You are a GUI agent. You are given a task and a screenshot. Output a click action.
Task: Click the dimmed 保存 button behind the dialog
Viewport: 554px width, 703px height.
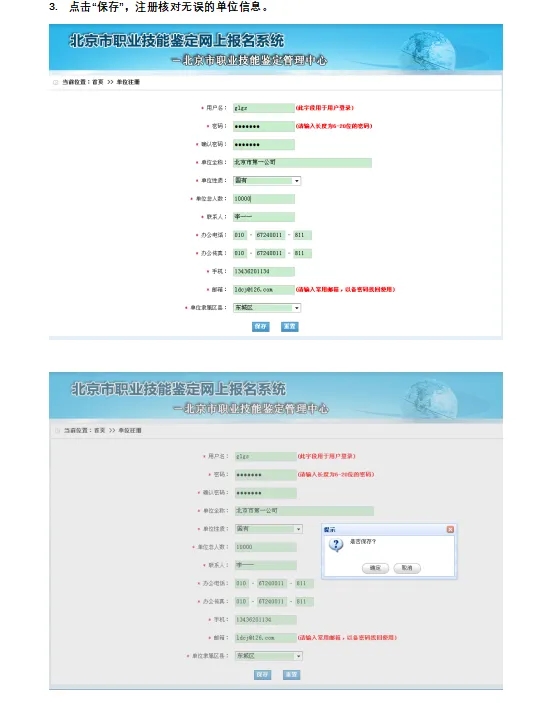(262, 675)
